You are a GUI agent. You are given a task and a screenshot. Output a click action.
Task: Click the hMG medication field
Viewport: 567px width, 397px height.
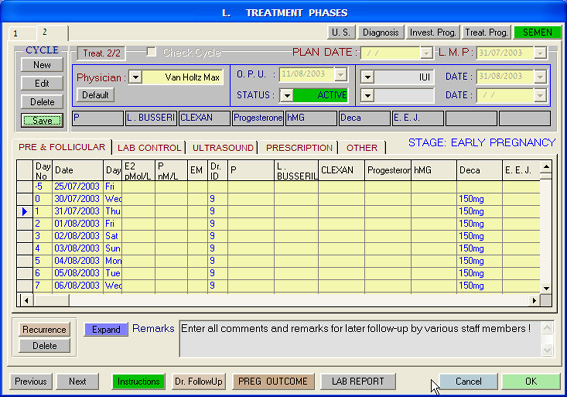pos(311,118)
